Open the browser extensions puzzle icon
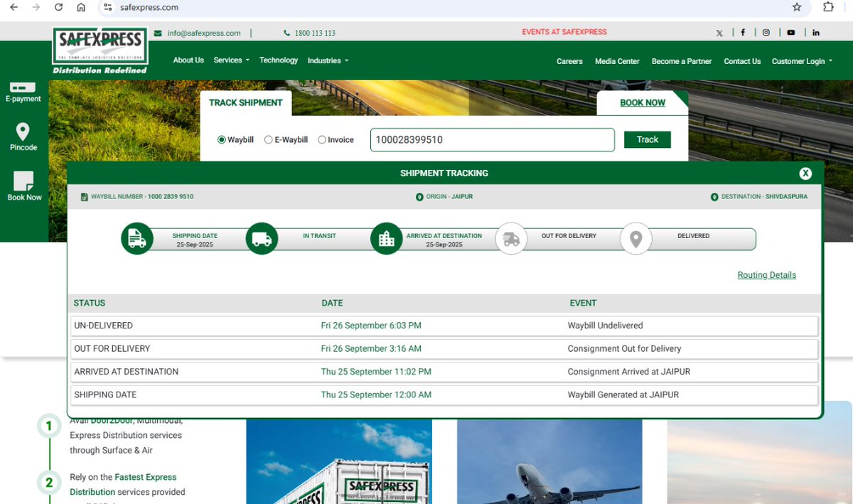Screen dimensions: 853x504 [828, 7]
